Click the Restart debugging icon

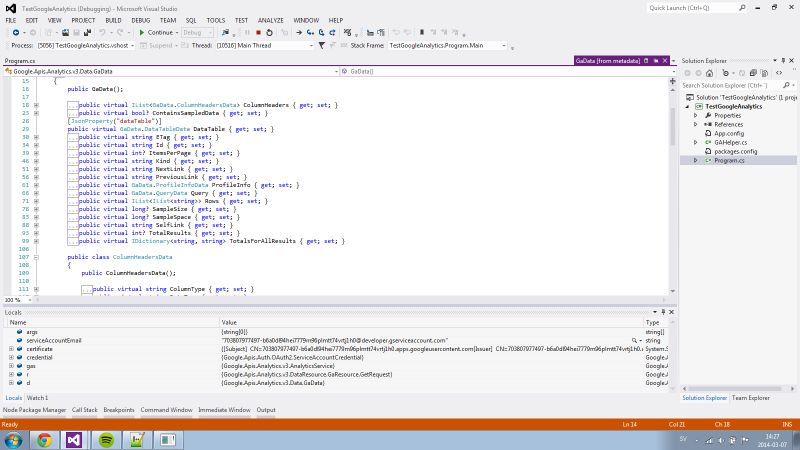[269, 33]
